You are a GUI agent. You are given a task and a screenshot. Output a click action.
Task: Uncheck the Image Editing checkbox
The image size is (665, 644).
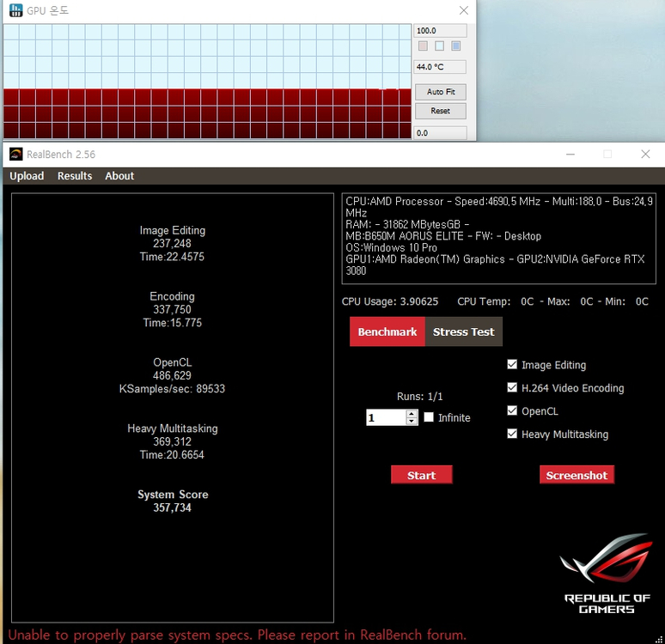point(512,365)
